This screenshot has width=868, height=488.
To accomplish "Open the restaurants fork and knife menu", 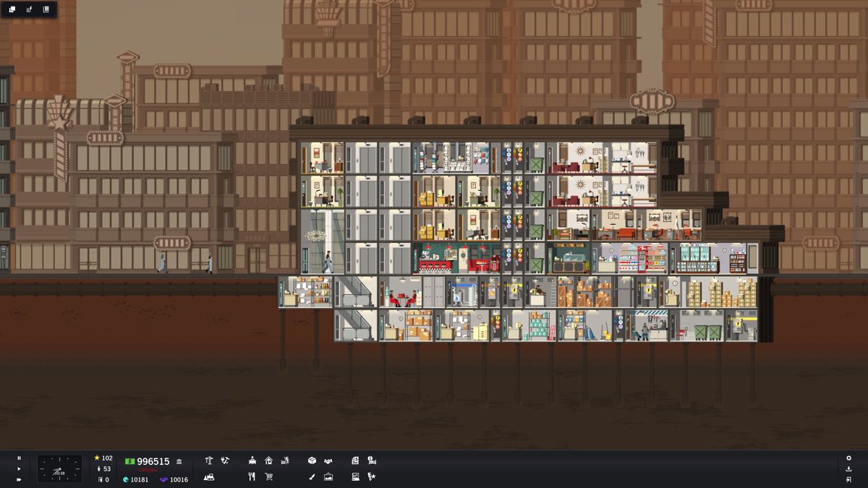I will click(252, 476).
